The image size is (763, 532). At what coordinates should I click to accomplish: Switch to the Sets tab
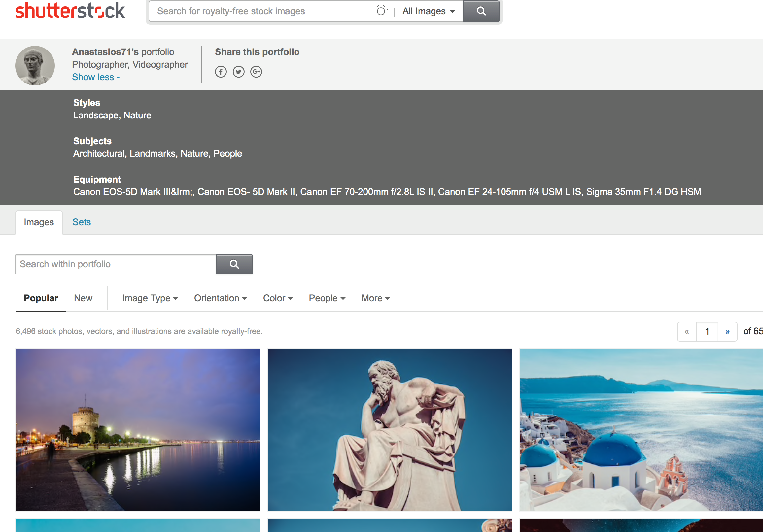pos(82,222)
